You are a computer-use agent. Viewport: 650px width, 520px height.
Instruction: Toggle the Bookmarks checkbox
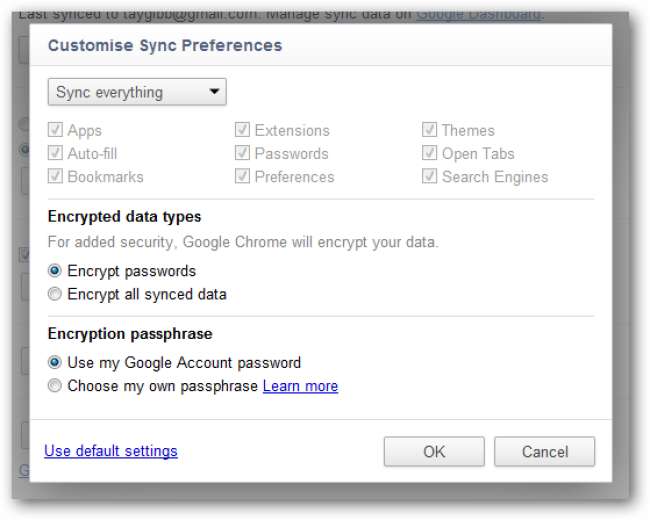click(x=56, y=177)
